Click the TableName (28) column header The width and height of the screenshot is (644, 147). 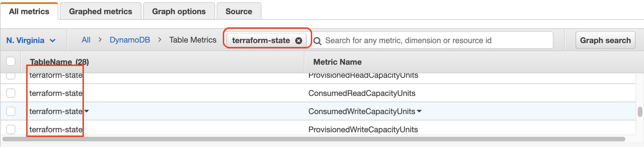[59, 62]
